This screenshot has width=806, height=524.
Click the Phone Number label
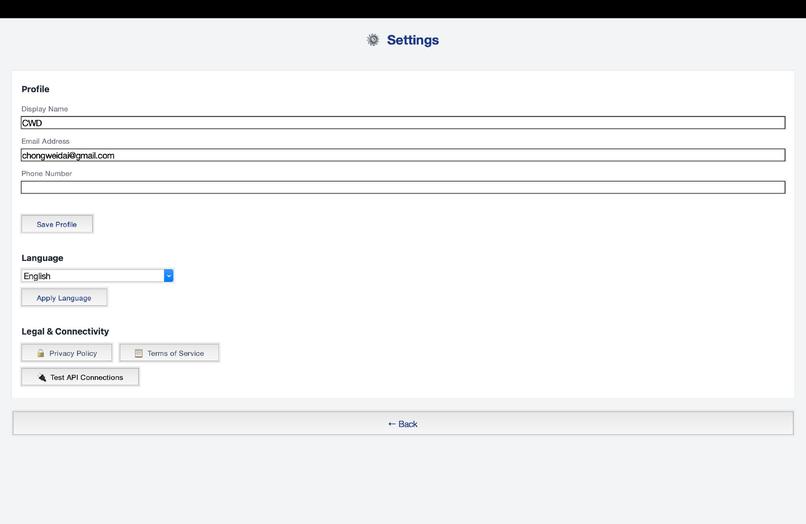47,173
